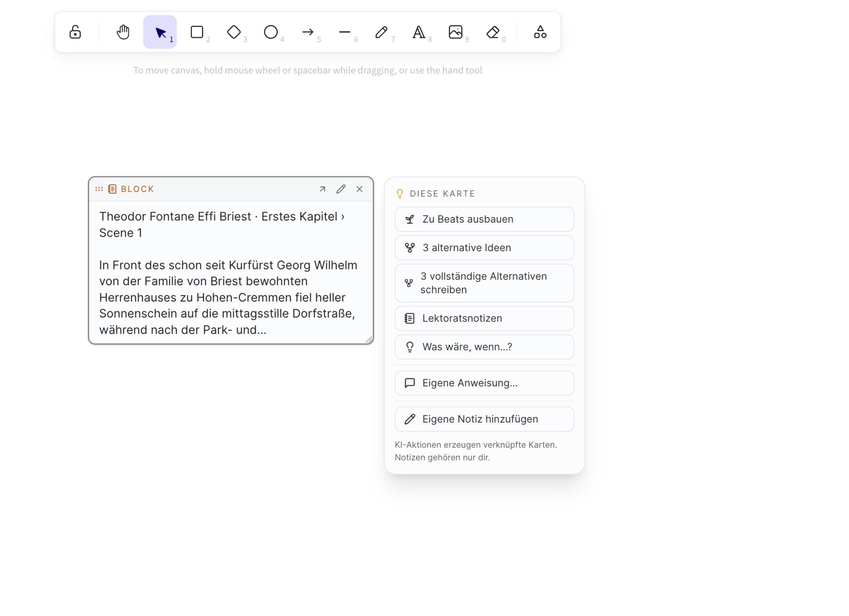Choose '3 vollständige Alternativen schreiben'
Viewport: 849px width, 616px height.
[x=484, y=283]
